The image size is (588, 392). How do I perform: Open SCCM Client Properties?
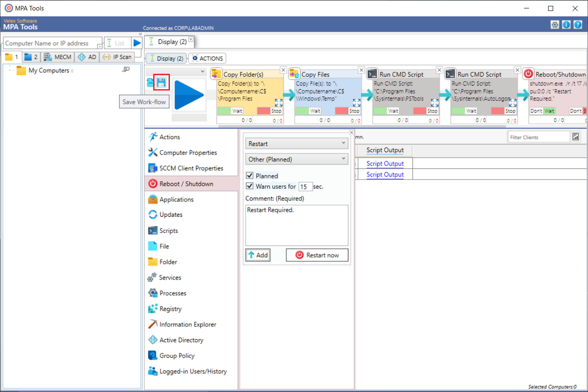[191, 168]
